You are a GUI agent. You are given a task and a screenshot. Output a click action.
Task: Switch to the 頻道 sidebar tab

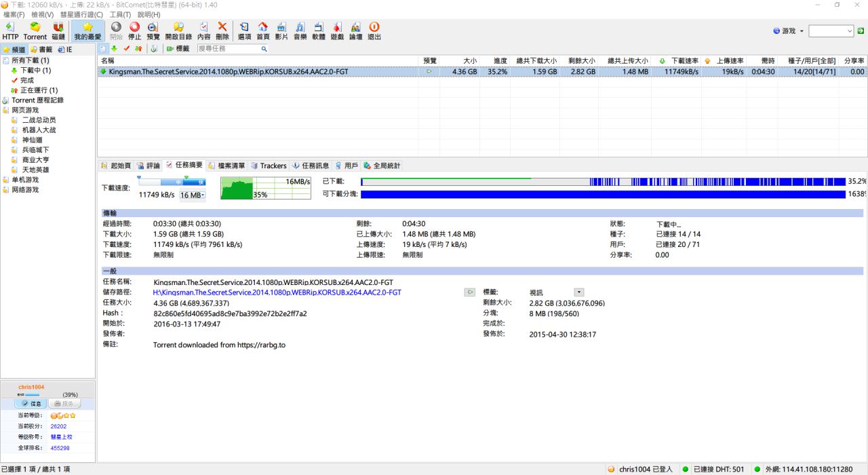[x=14, y=50]
